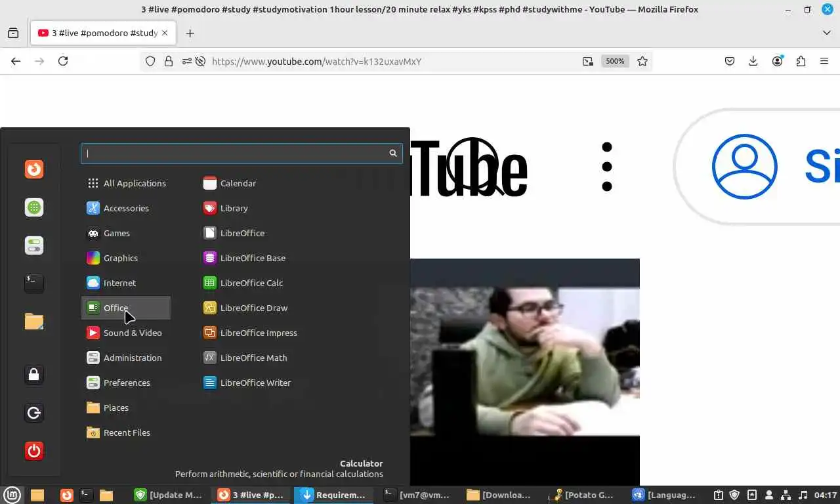Image resolution: width=840 pixels, height=504 pixels.
Task: Open Firefox launcher on the panel
Action: tap(67, 495)
